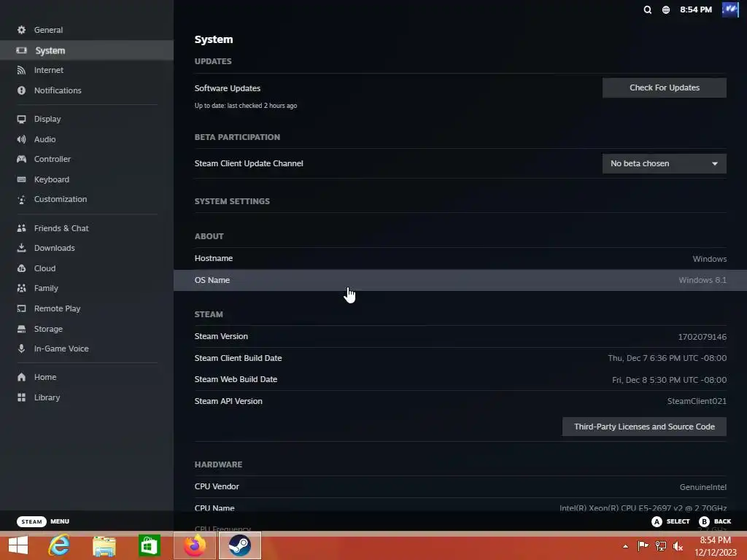Click the Action Center flag icon
Viewport: 747px width, 560px height.
[643, 546]
